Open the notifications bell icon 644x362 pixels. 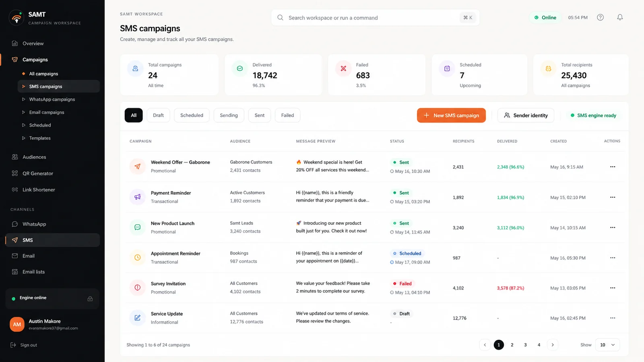point(620,17)
